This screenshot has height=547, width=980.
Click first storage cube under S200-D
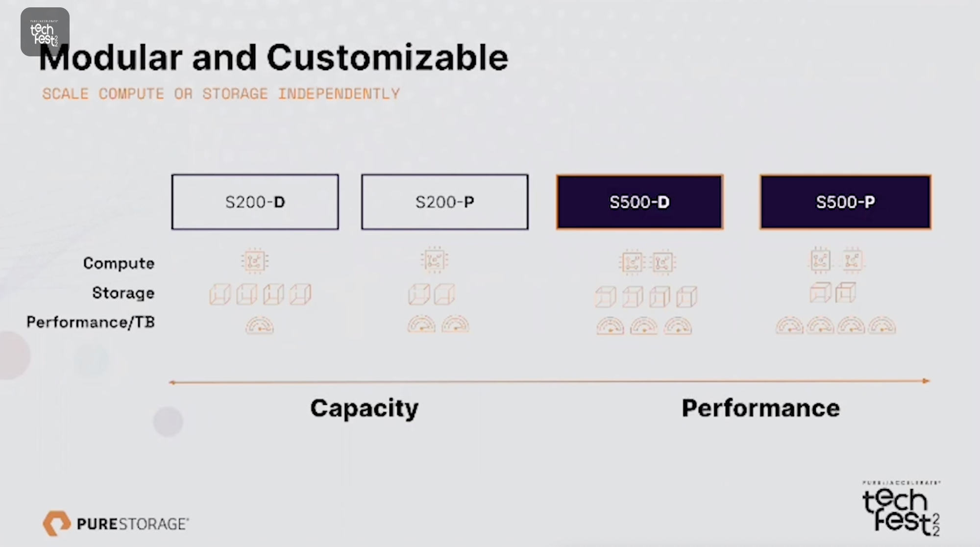(x=220, y=294)
